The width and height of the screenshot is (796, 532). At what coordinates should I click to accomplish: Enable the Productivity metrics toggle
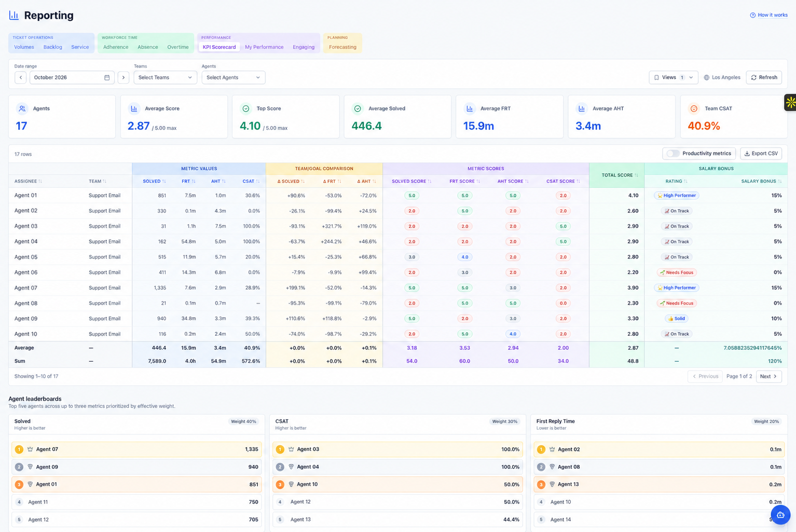(673, 154)
